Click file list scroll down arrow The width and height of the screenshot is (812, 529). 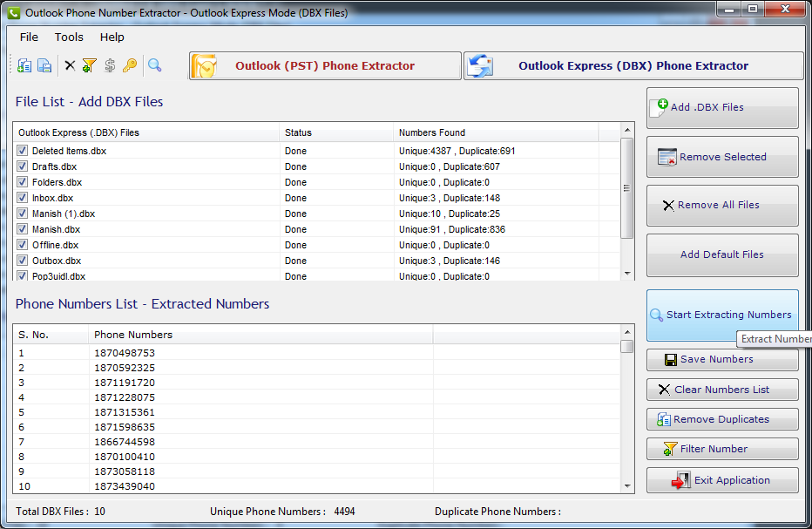tap(627, 274)
